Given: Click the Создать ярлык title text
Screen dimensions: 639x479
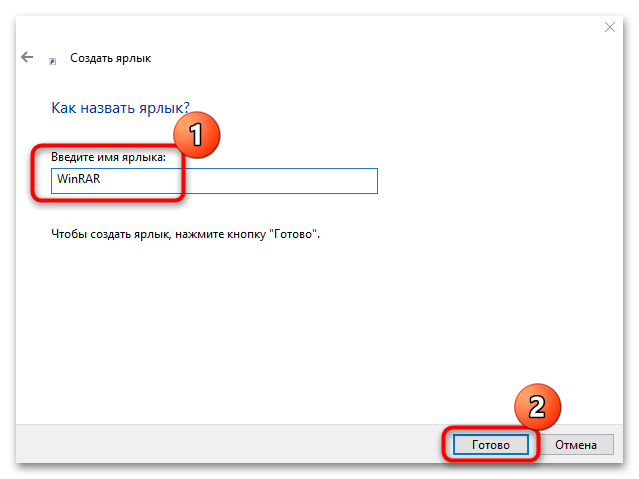Looking at the screenshot, I should click(110, 59).
